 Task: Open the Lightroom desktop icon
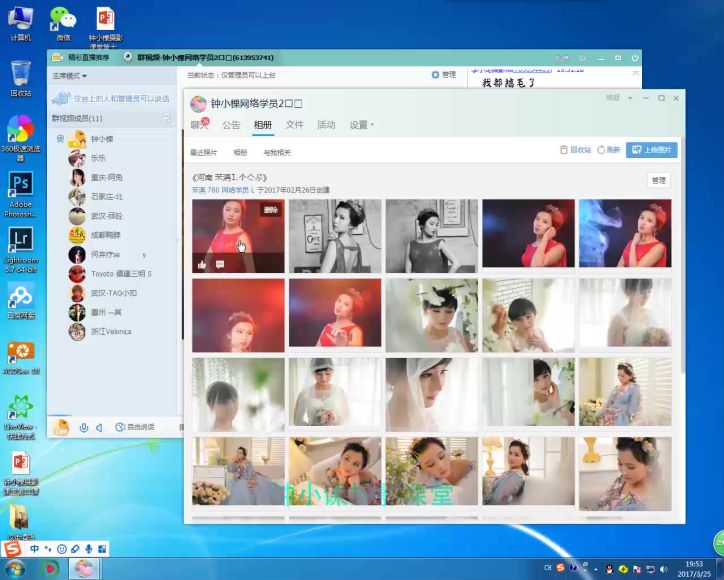tap(20, 250)
